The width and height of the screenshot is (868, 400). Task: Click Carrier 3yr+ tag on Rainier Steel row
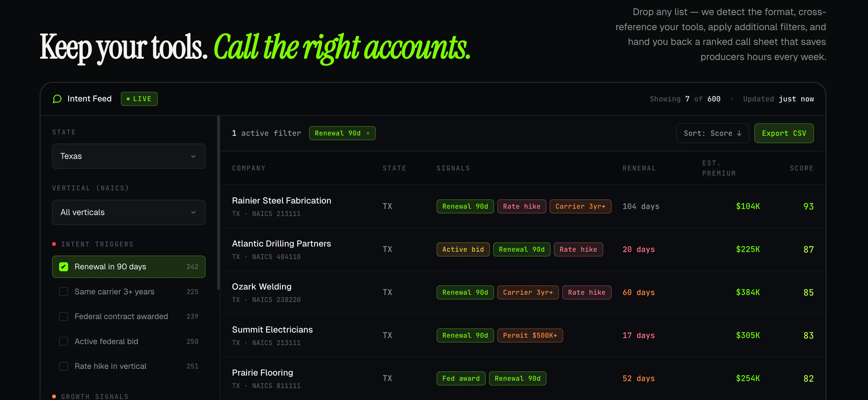point(580,206)
